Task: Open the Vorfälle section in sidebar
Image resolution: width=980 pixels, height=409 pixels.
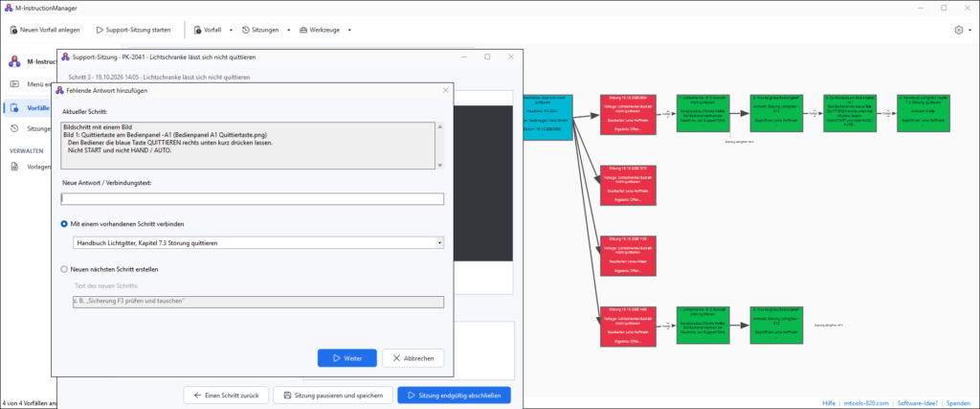Action: coord(30,107)
